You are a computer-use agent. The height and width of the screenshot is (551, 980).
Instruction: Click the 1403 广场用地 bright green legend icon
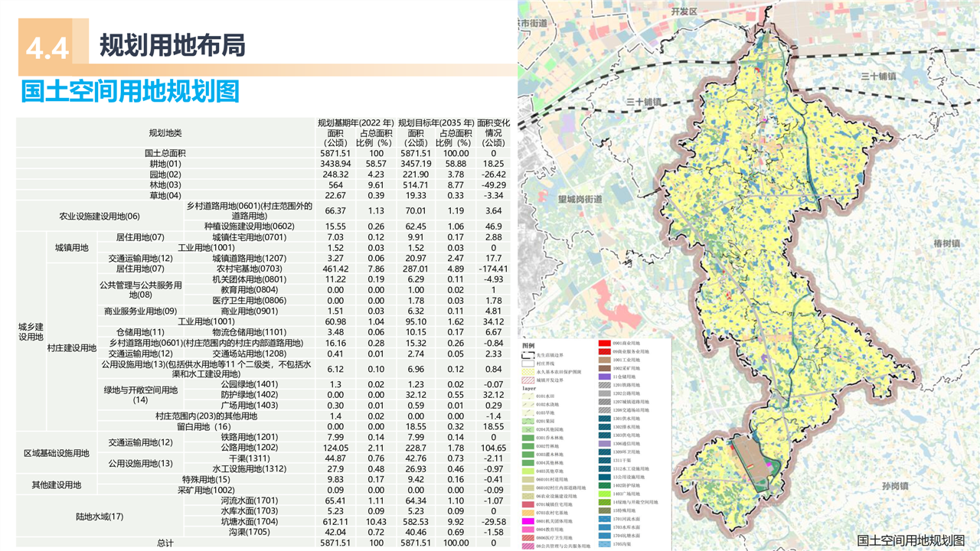coord(604,494)
